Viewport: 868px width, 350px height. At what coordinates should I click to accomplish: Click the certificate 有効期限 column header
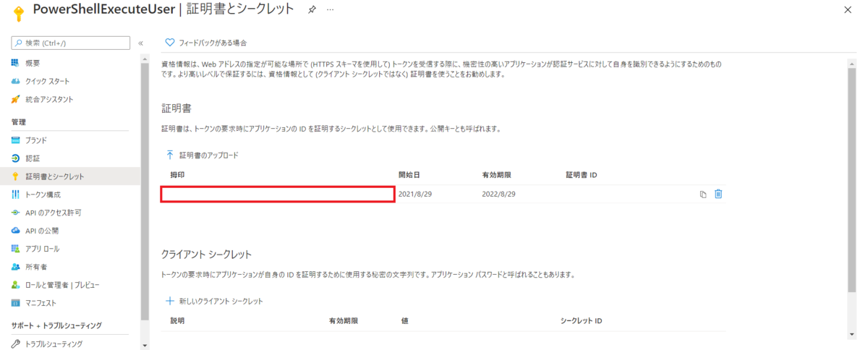tap(497, 175)
